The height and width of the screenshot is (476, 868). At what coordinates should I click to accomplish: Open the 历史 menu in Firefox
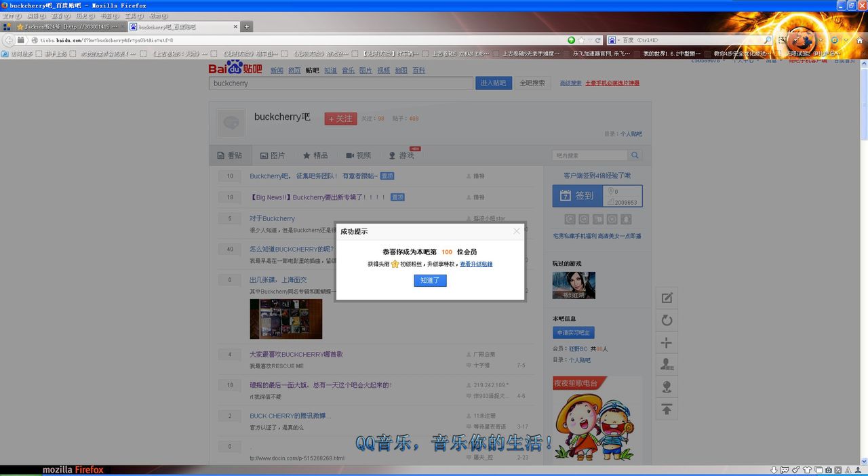coord(85,16)
